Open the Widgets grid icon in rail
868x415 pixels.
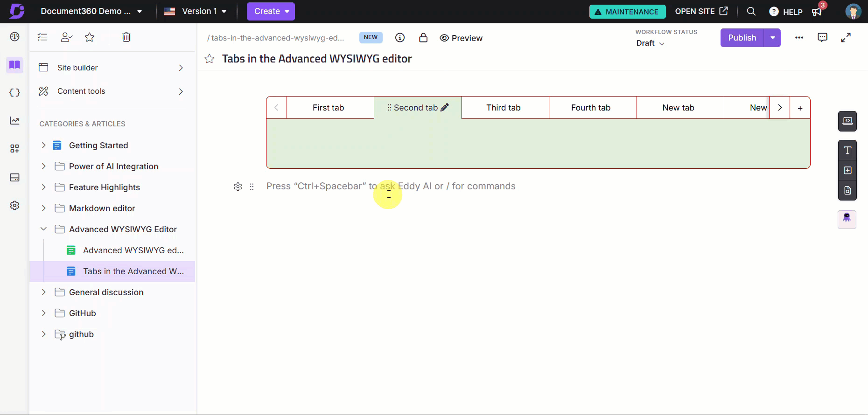pyautogui.click(x=15, y=149)
